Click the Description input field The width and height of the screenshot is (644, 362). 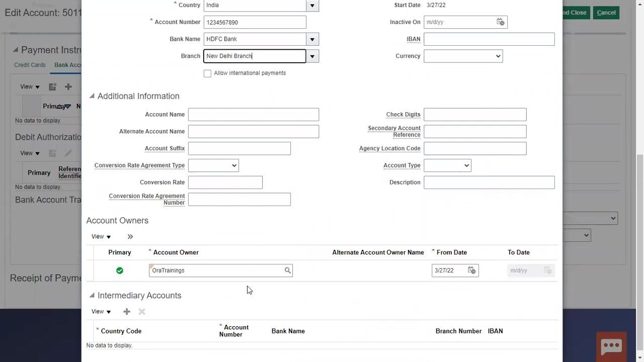pos(489,183)
